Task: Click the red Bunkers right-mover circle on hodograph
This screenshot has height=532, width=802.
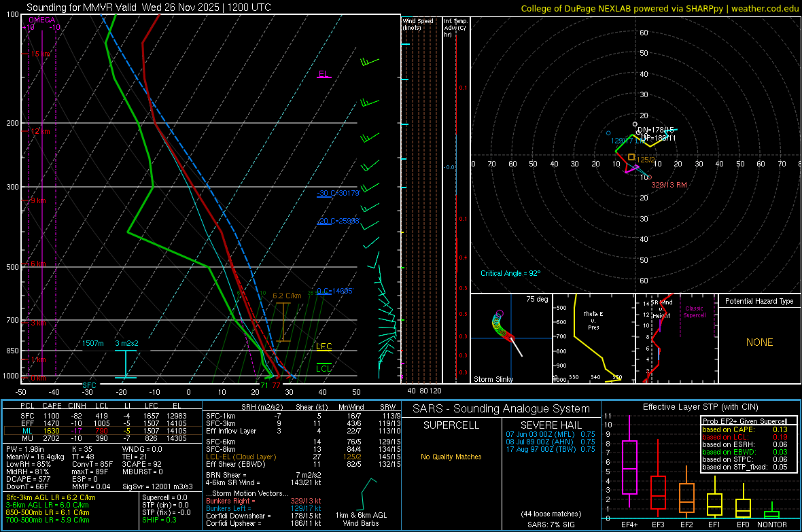Action: 649,177
